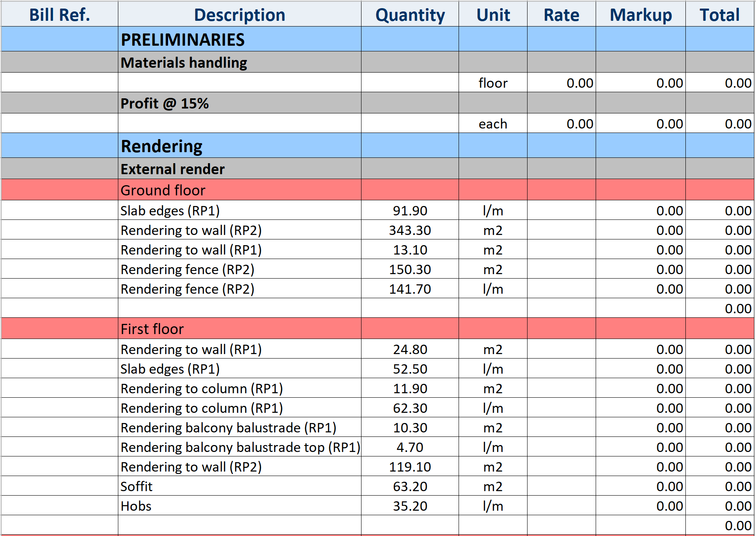Click the Total column header
The height and width of the screenshot is (536, 756).
click(720, 15)
